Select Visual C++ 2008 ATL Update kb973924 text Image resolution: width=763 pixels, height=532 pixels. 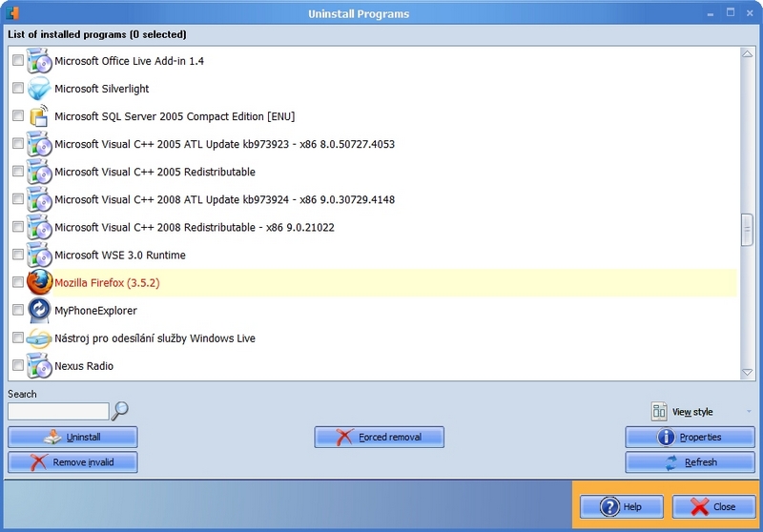pyautogui.click(x=224, y=200)
